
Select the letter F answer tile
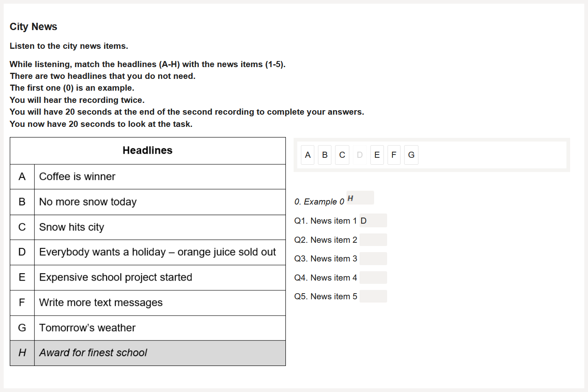[x=394, y=155]
